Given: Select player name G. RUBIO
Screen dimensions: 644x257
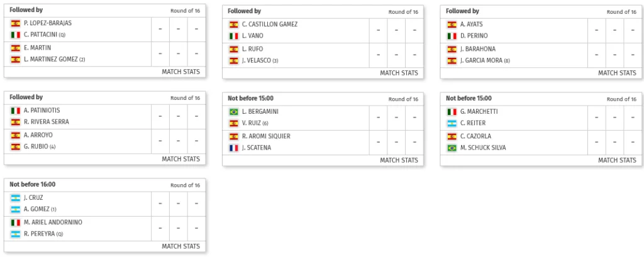Looking at the screenshot, I should (x=36, y=146).
